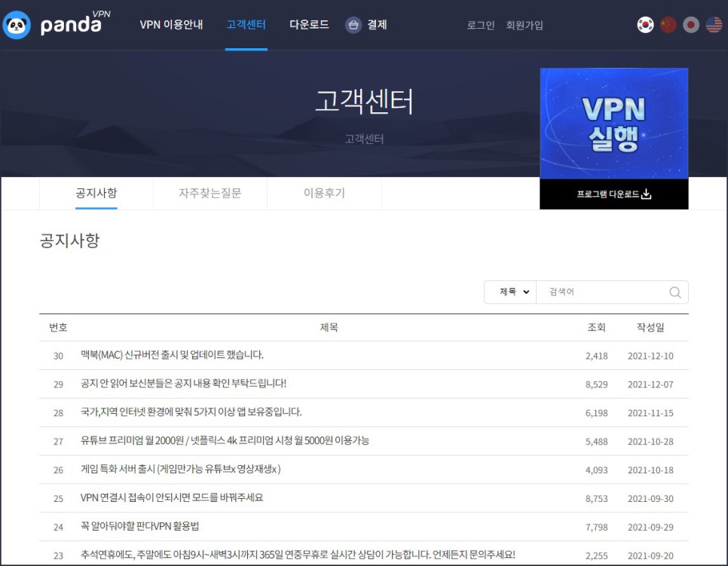Open notice 게임 특화 서버 출시
Viewport: 728px width, 566px height.
[181, 470]
